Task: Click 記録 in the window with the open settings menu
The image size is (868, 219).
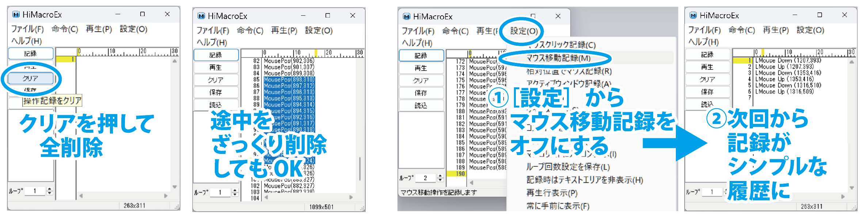Action: (421, 56)
